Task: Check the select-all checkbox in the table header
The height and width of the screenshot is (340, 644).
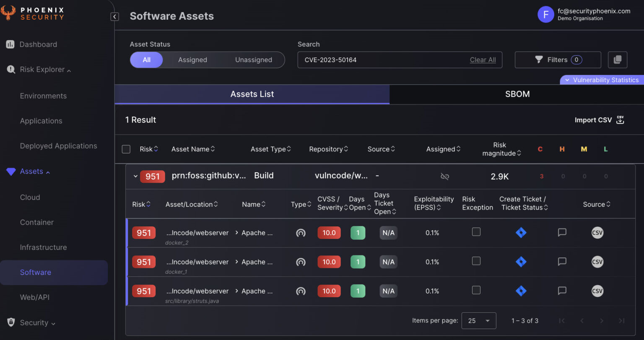Action: (126, 149)
